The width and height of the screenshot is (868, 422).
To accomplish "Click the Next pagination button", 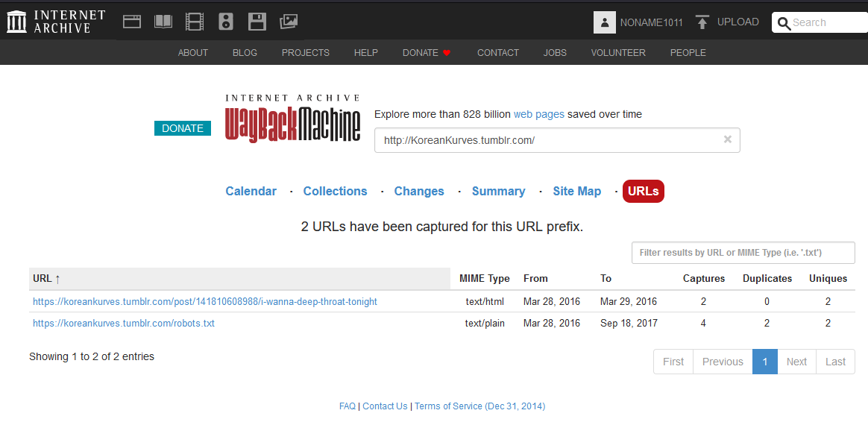I will (x=796, y=362).
